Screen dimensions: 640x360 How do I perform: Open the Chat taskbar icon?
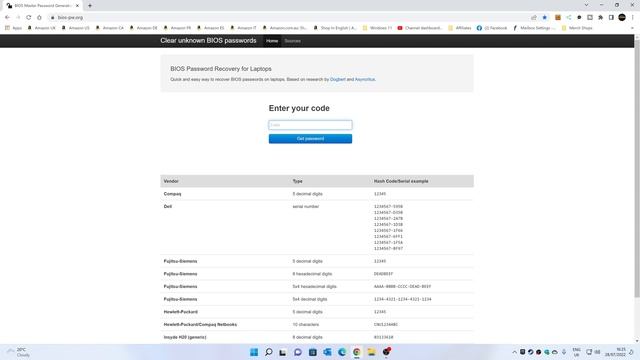click(298, 352)
